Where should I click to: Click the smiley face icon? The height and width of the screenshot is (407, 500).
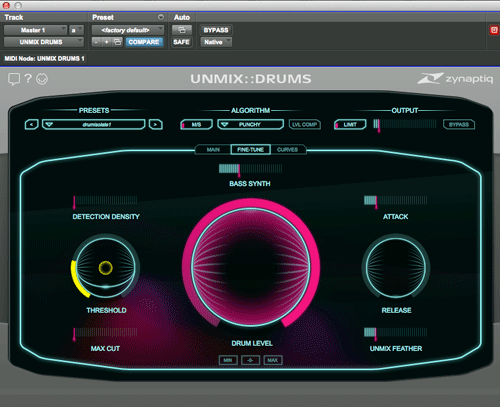click(x=42, y=79)
